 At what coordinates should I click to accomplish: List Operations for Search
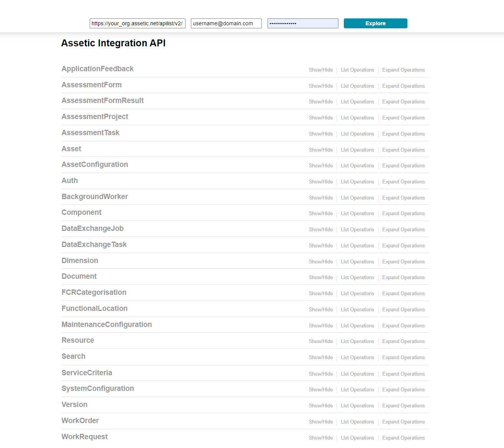357,358
